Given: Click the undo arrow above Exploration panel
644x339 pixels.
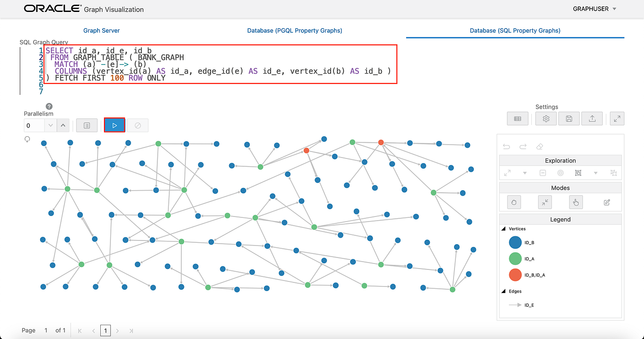Looking at the screenshot, I should pos(506,146).
